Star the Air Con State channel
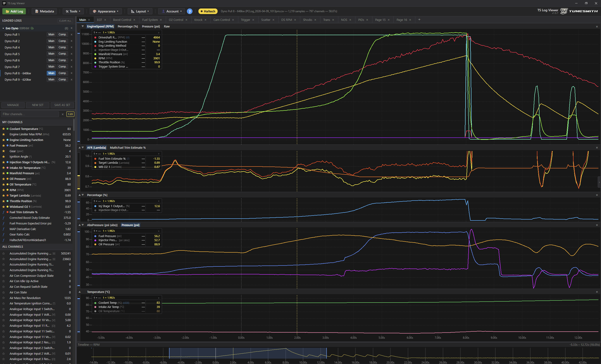Screen dimensions: 601x364 [x=4, y=292]
